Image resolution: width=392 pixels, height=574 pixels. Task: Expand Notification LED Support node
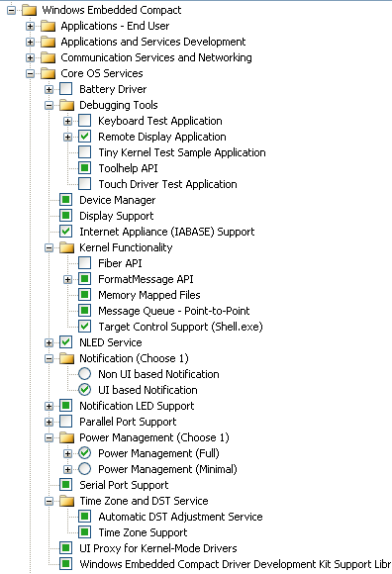[x=49, y=406]
